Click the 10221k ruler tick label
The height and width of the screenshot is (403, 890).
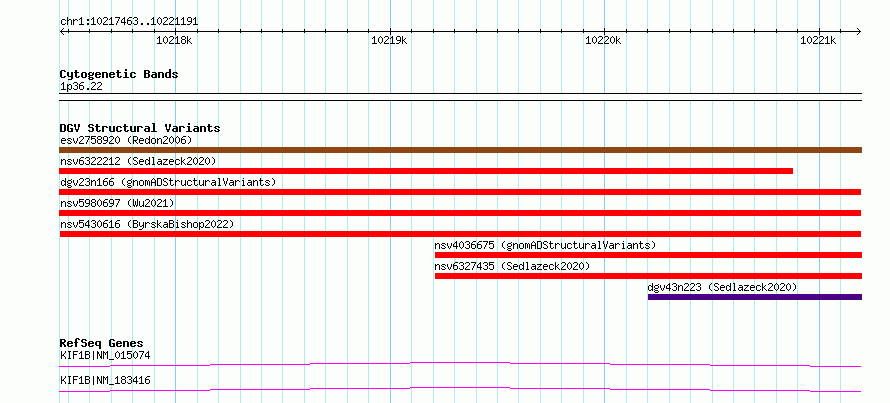(x=818, y=40)
